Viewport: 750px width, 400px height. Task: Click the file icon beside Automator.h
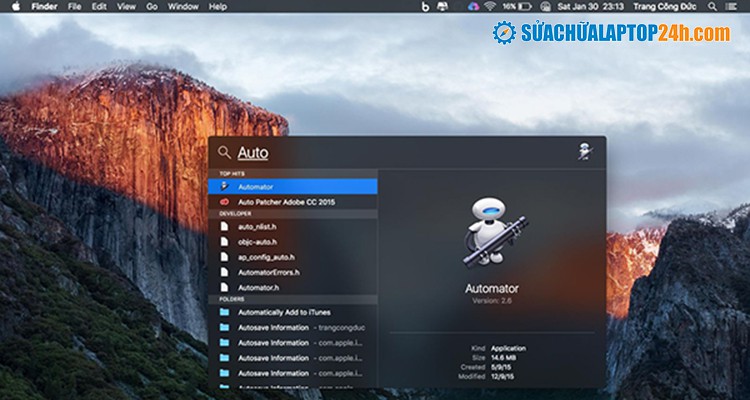pyautogui.click(x=224, y=288)
